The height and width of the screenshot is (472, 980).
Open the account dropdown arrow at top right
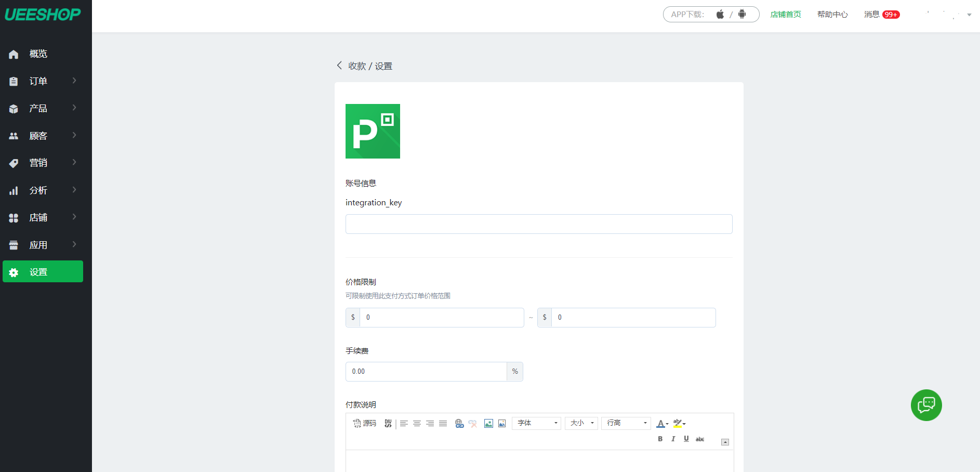point(969,15)
